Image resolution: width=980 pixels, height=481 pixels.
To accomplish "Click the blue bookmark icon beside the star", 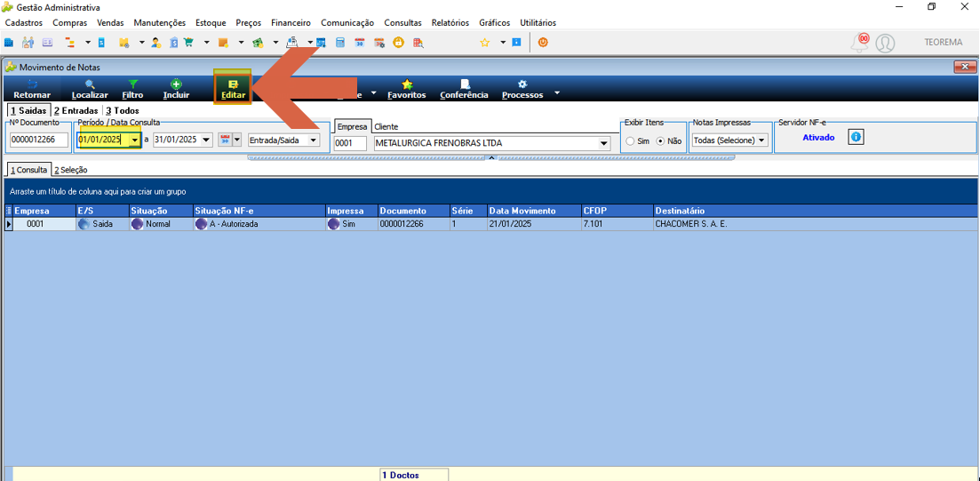I will point(516,43).
